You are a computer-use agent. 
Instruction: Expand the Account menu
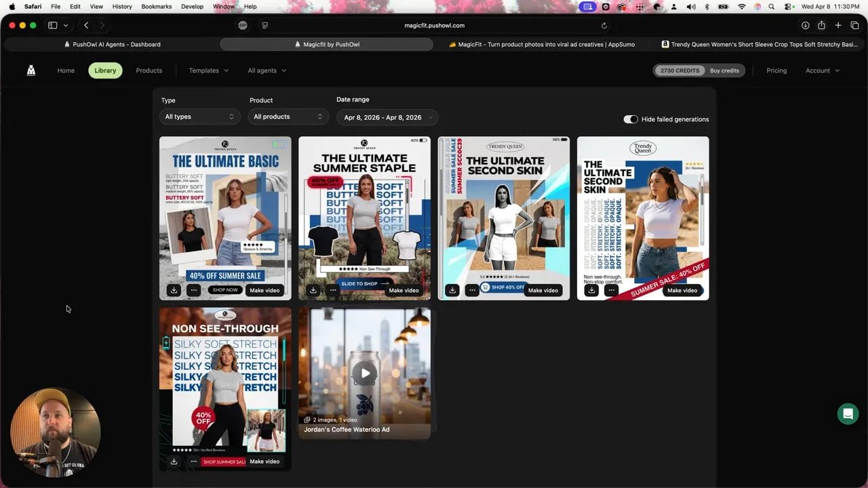pos(822,70)
